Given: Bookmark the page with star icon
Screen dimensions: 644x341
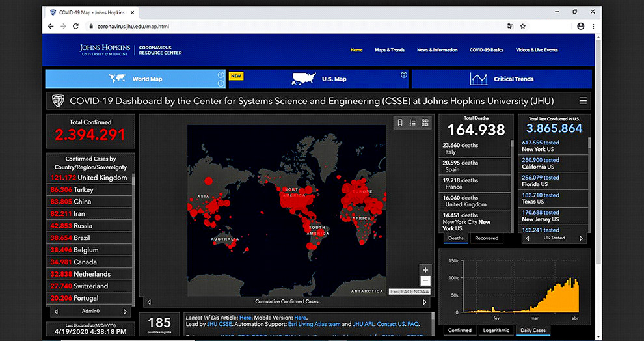Looking at the screenshot, I should coord(523,26).
